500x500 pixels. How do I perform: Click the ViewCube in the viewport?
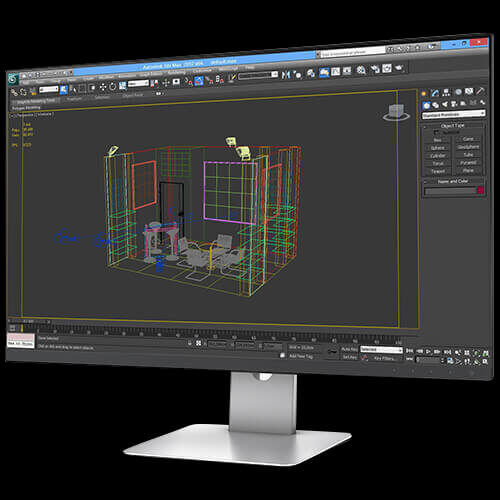coord(396,112)
